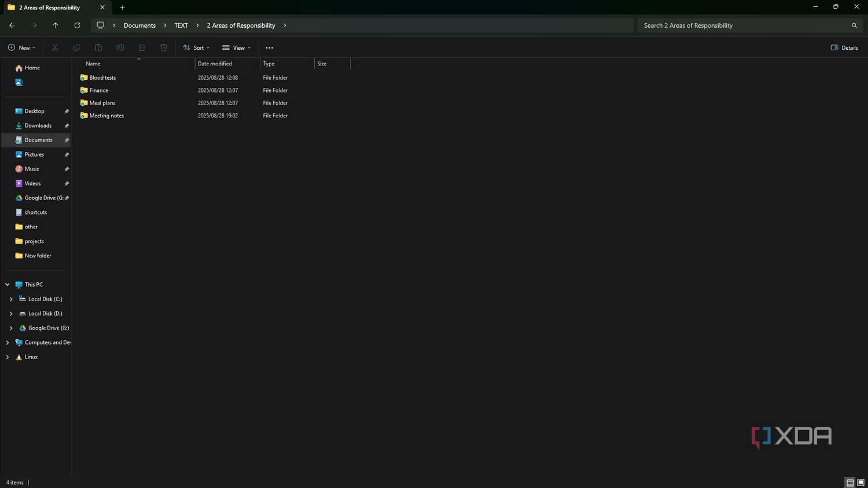Open the Gallery item below Home
868x488 pixels.
(19, 82)
